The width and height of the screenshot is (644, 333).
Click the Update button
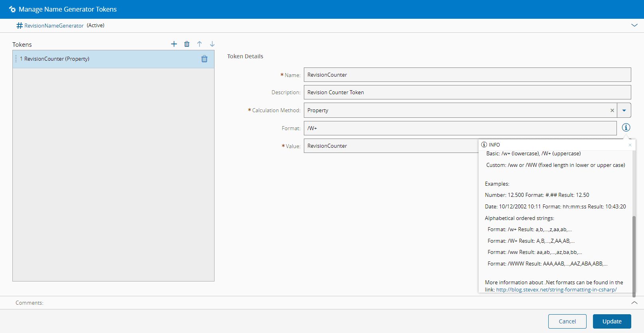[x=612, y=321]
